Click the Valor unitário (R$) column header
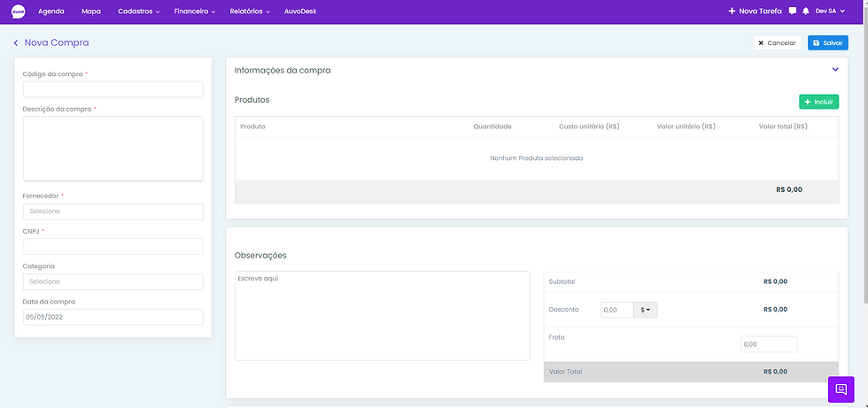This screenshot has height=408, width=868. 686,127
